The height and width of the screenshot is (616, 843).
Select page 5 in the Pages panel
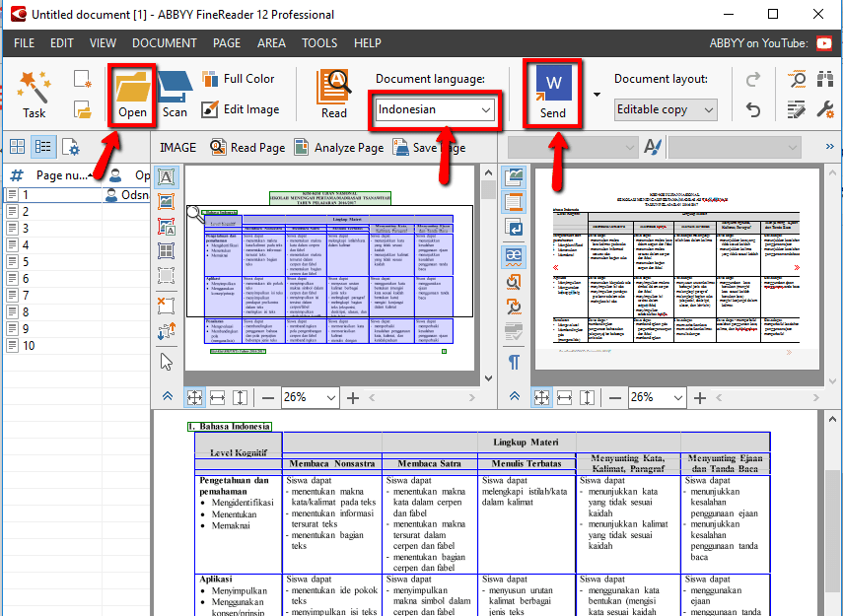pos(24,261)
